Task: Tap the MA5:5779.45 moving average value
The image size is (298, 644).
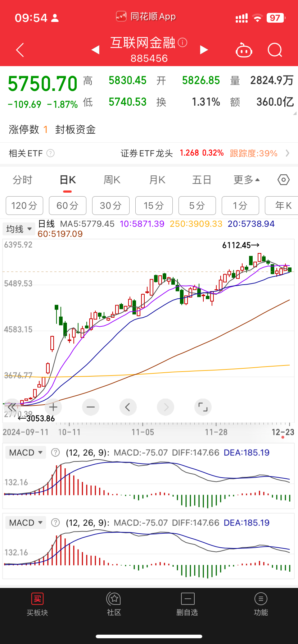Action: coord(87,224)
